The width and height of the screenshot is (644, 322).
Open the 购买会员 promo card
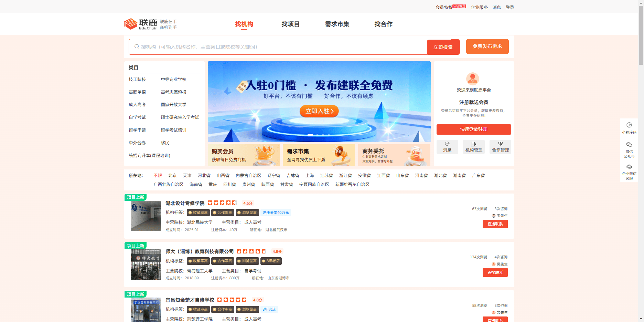(x=244, y=155)
